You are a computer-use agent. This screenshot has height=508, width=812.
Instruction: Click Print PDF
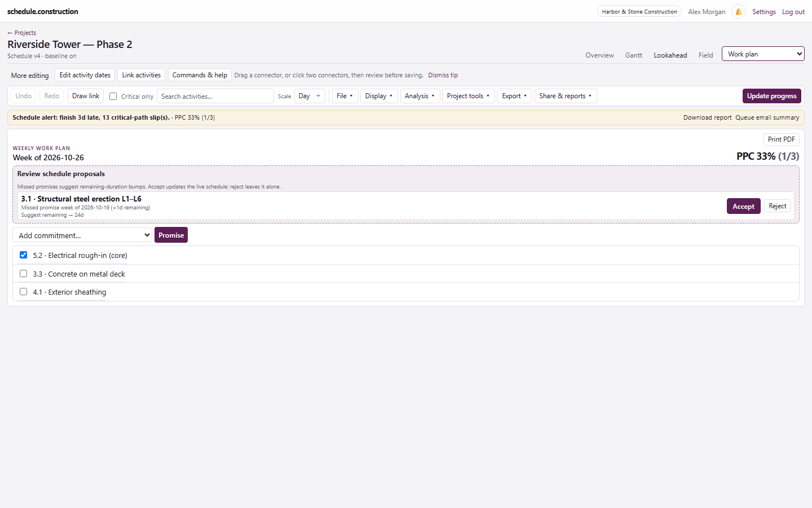point(782,139)
